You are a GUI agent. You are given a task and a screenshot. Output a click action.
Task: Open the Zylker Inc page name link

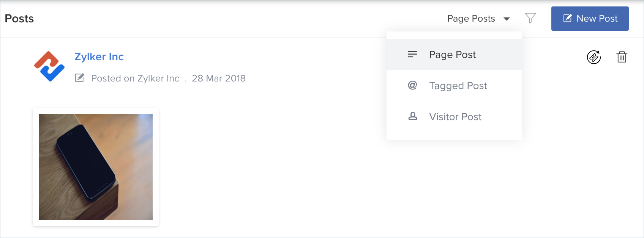99,57
